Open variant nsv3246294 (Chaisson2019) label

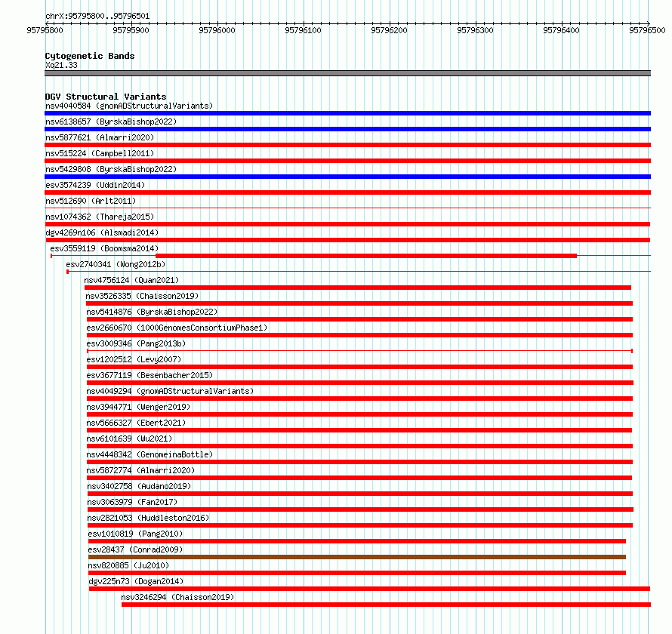point(177,597)
